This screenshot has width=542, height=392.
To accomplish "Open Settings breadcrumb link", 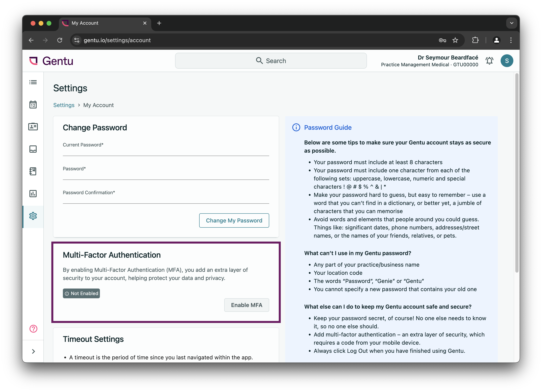I will click(x=64, y=105).
